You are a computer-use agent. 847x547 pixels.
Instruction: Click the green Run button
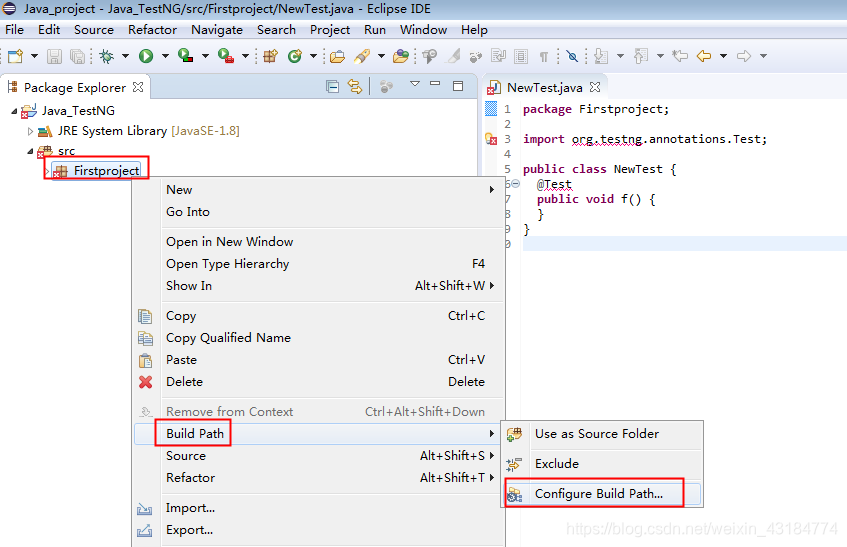pyautogui.click(x=146, y=56)
